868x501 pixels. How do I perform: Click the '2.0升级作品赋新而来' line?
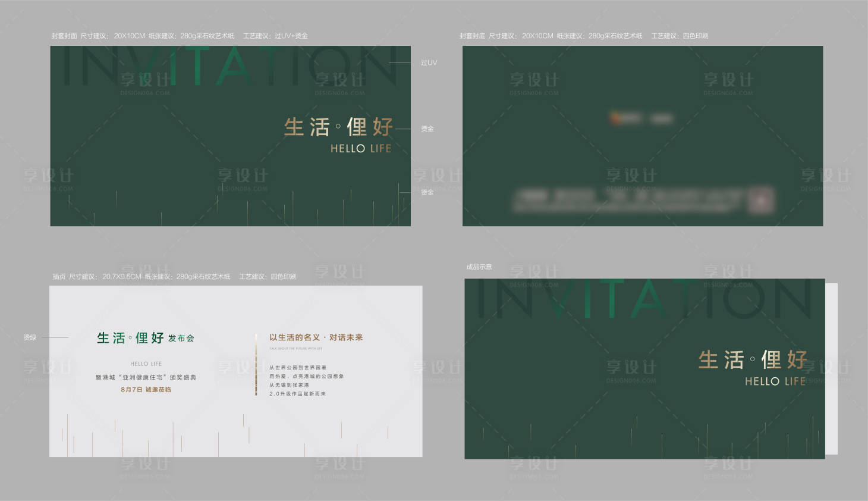[297, 394]
